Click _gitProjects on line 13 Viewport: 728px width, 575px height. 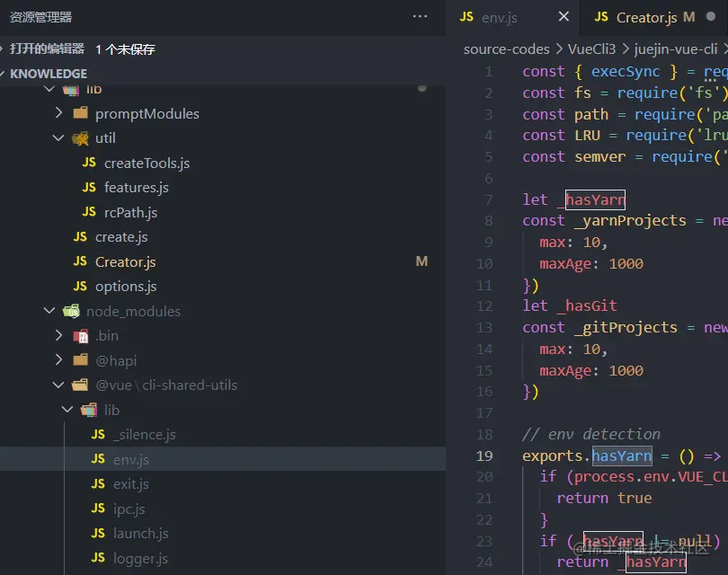(x=626, y=327)
